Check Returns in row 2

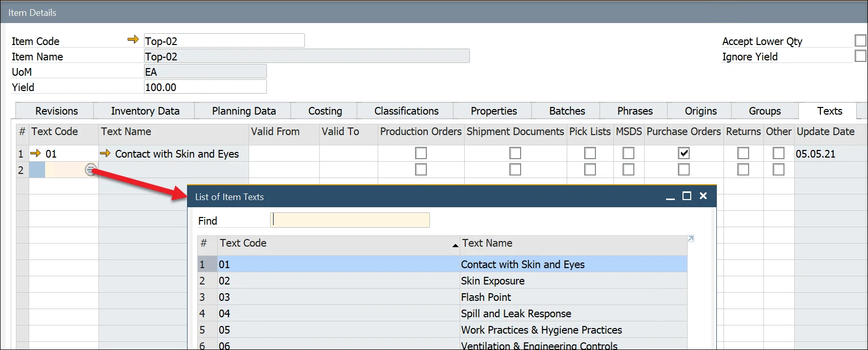point(743,169)
